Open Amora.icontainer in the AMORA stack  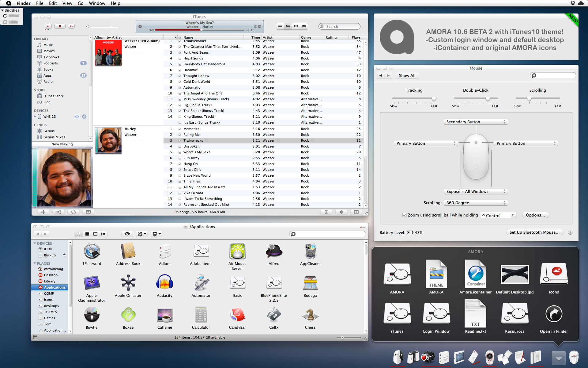(x=476, y=274)
